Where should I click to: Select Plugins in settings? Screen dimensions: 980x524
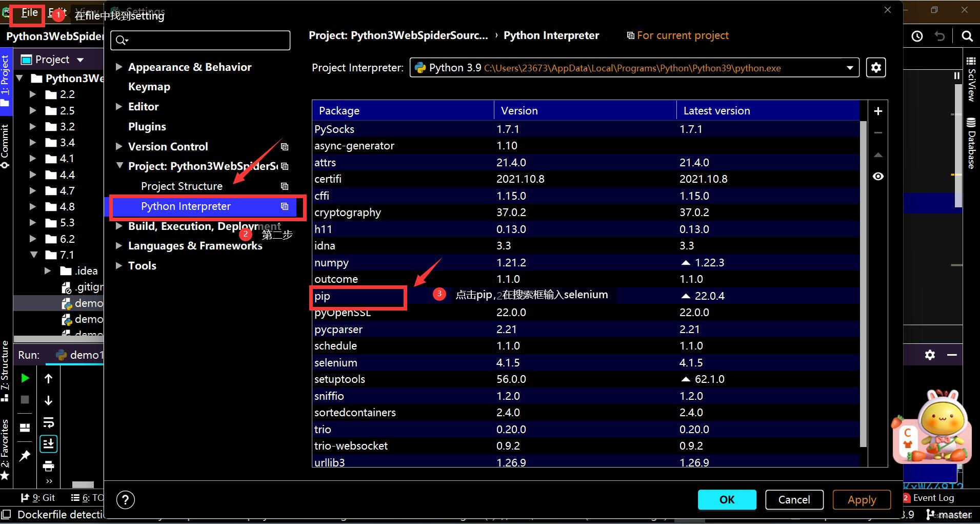coord(147,126)
